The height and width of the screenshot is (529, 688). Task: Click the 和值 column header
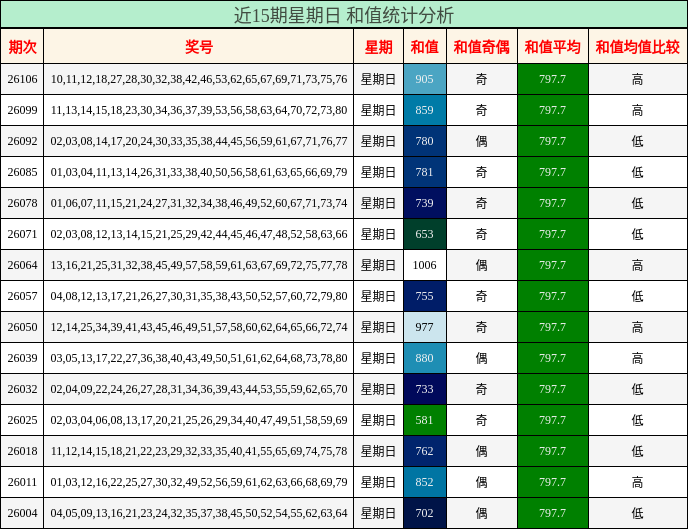click(424, 46)
